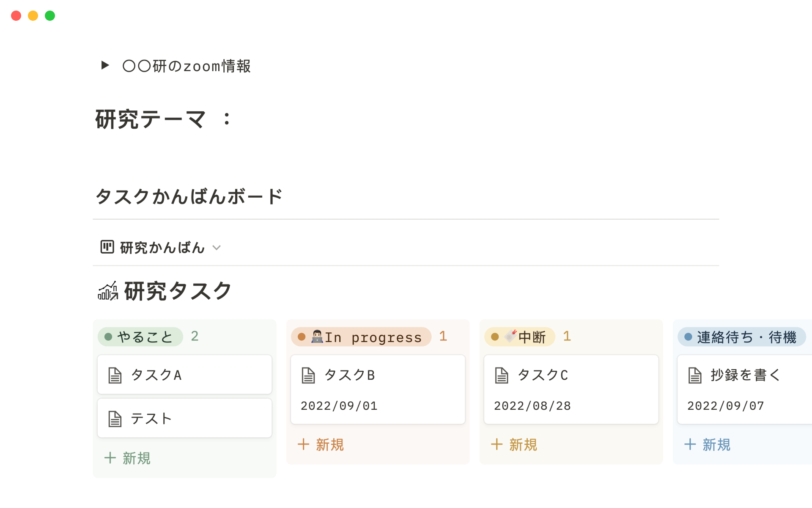Click the page icon on タスクA card
Screen dimensions: 812x508
[115, 375]
